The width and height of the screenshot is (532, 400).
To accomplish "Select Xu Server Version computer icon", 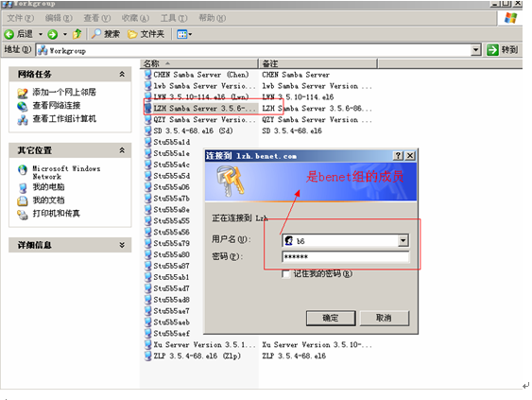I will [148, 344].
